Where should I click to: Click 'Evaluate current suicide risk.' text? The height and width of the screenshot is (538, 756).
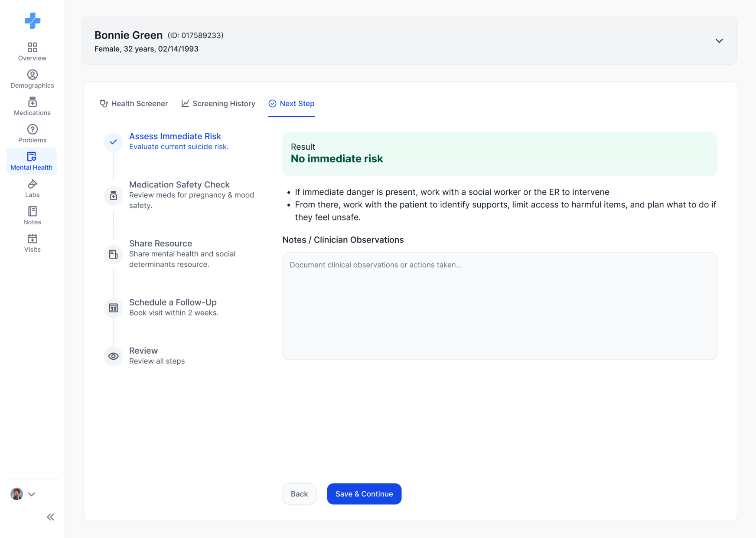(x=179, y=147)
